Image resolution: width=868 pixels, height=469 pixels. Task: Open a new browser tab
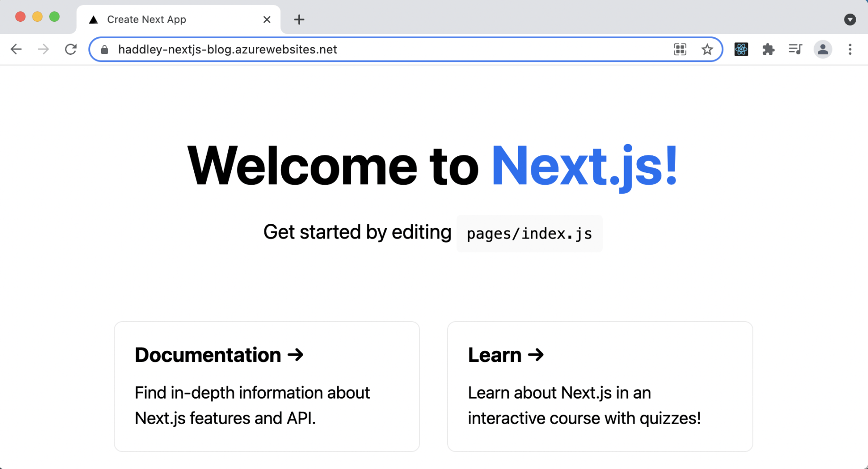pos(299,19)
